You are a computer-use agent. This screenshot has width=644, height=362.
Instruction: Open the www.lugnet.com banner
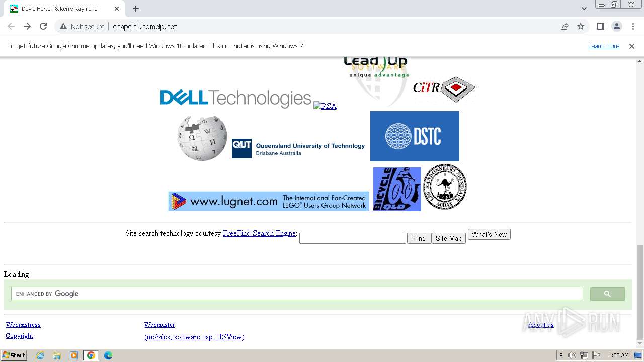click(x=269, y=201)
